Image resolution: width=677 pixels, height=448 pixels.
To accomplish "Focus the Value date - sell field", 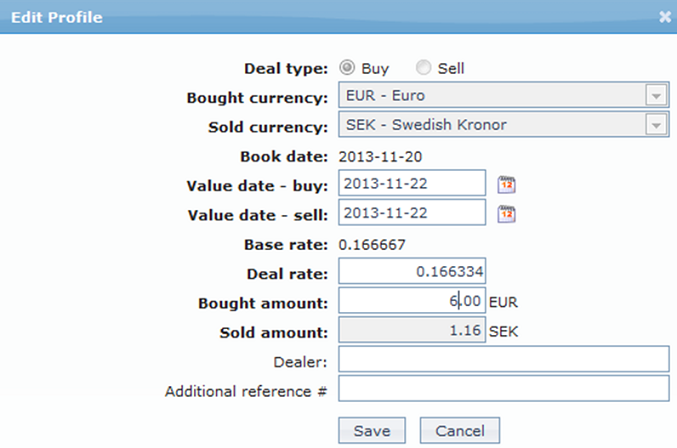I will click(x=412, y=213).
